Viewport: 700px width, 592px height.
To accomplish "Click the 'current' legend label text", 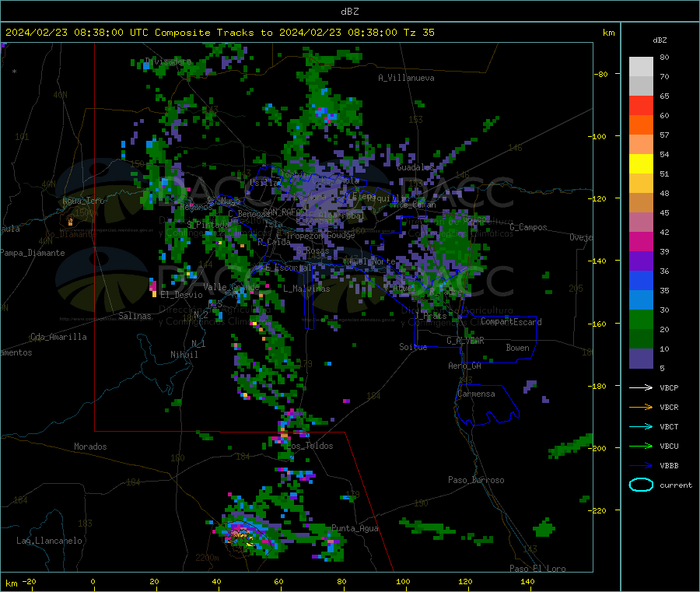I will [x=676, y=485].
